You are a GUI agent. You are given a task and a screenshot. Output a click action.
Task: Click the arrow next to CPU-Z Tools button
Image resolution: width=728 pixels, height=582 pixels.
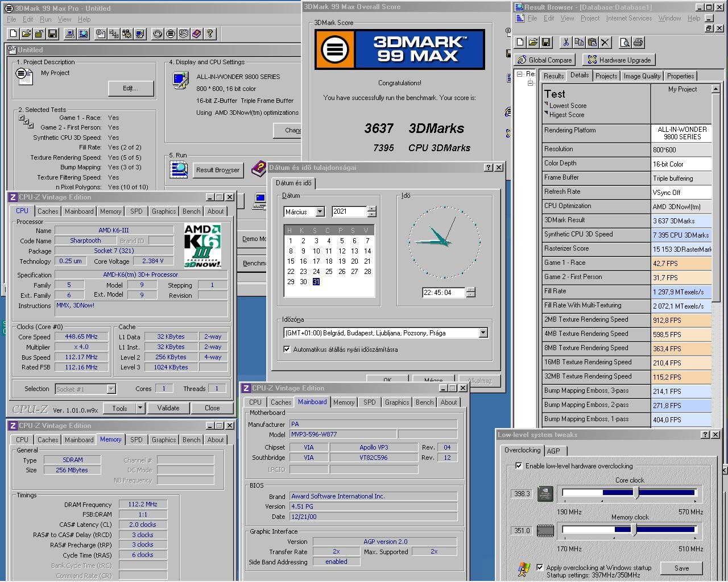pos(140,408)
